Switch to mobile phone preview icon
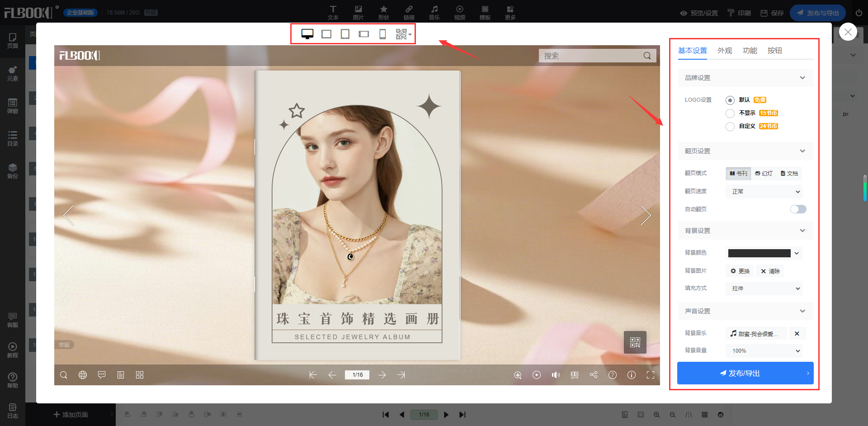The height and width of the screenshot is (426, 868). pos(382,34)
